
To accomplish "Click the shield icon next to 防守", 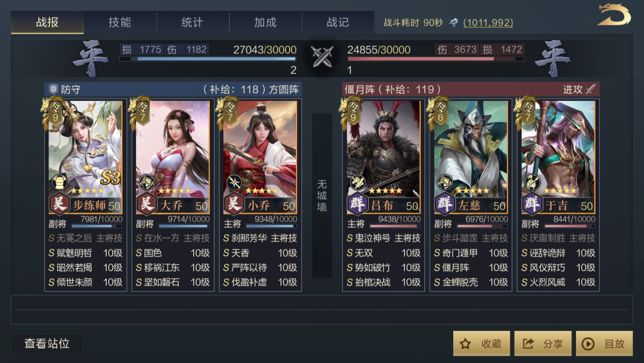I will pyautogui.click(x=54, y=89).
